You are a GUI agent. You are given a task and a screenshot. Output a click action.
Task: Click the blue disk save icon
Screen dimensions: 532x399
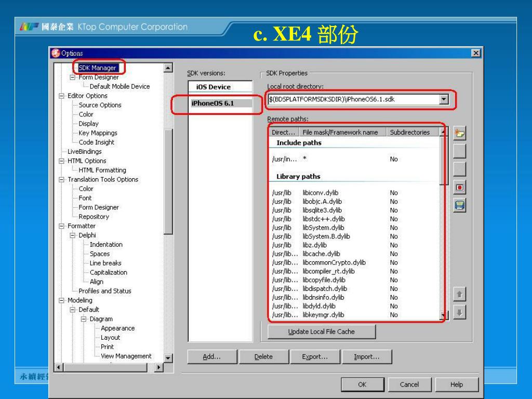coord(459,205)
